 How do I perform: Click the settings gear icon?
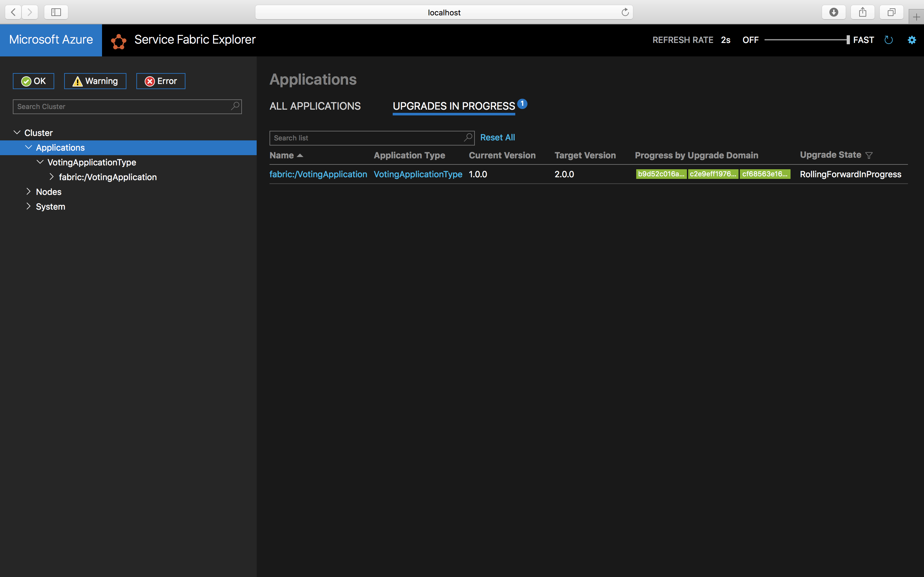(912, 40)
